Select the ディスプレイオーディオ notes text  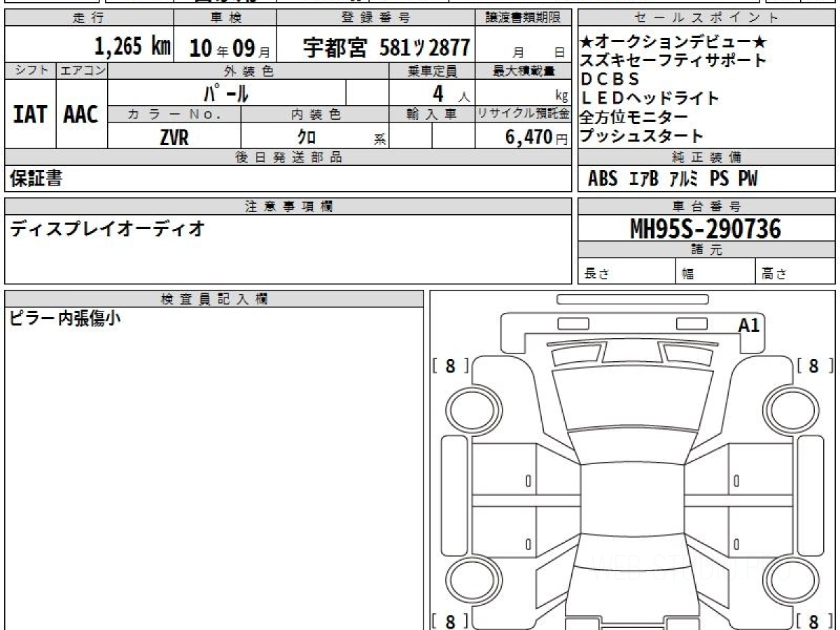107,229
